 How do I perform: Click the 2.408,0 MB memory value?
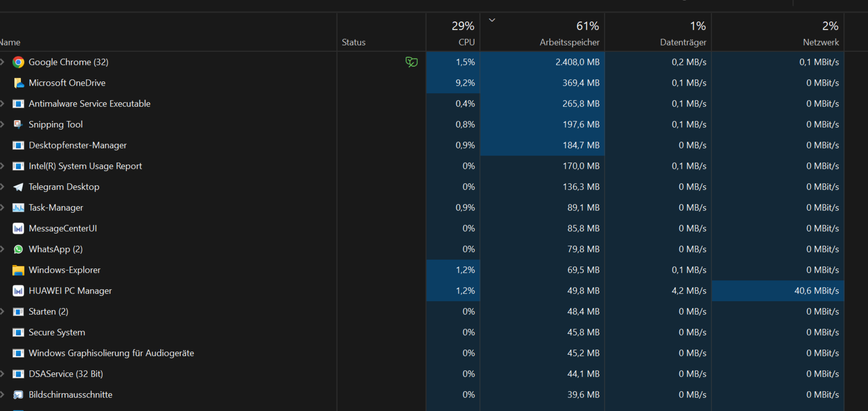click(578, 62)
